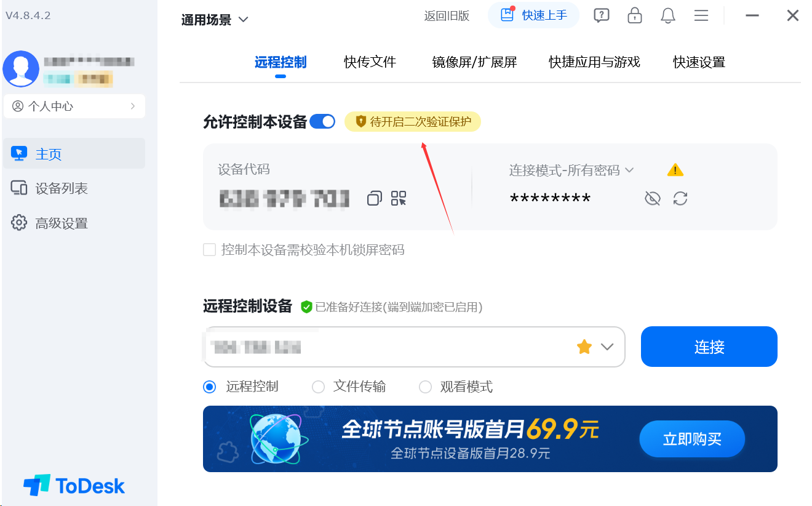The image size is (812, 506).
Task: Open the 连接模式-所有密码 dropdown
Action: pos(571,170)
